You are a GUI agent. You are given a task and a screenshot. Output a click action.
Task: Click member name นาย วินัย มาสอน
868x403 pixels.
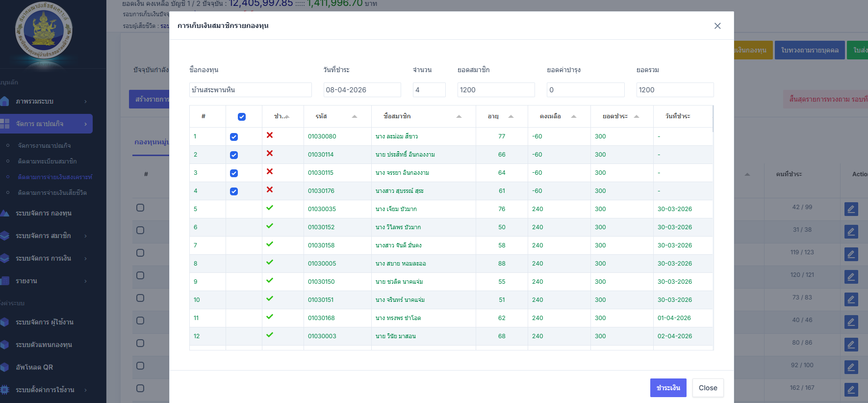pyautogui.click(x=396, y=336)
